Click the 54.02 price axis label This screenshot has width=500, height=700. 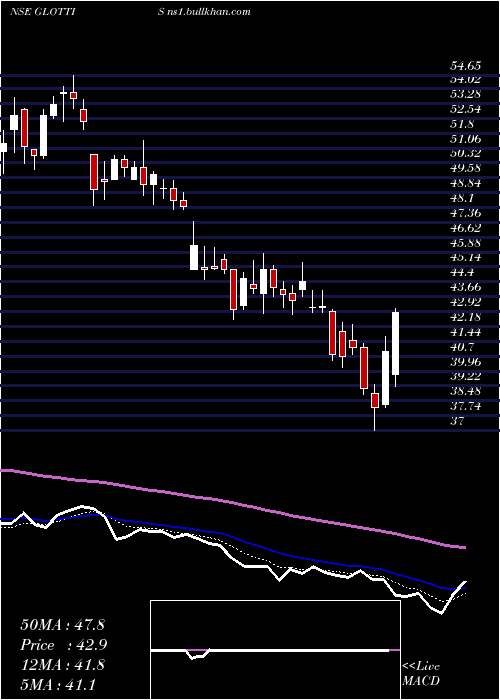(x=465, y=79)
